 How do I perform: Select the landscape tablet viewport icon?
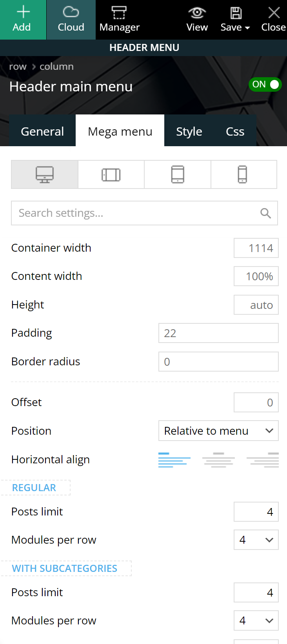(111, 174)
